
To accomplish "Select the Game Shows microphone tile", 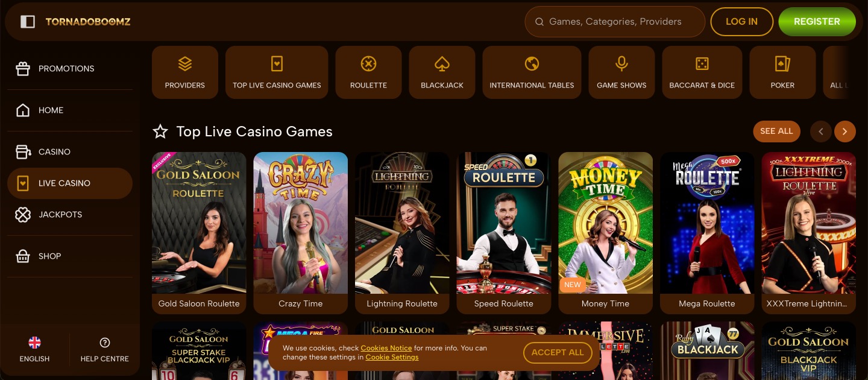I will pyautogui.click(x=621, y=72).
